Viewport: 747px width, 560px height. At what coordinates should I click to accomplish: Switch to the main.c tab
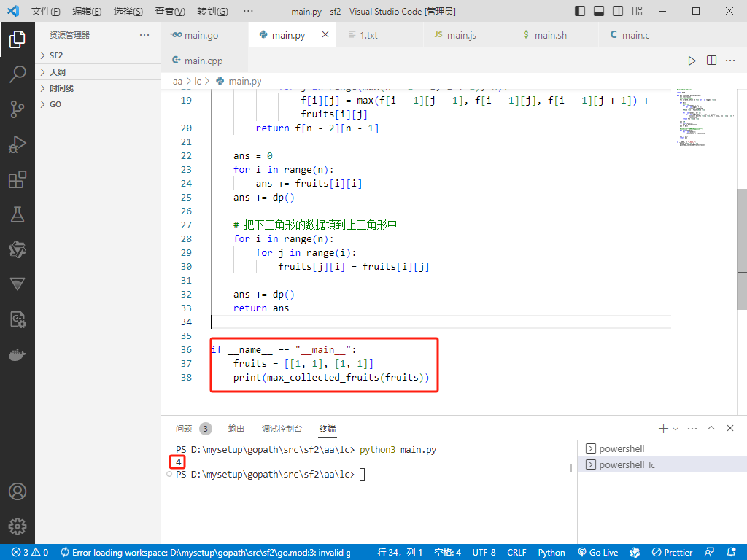[642, 35]
